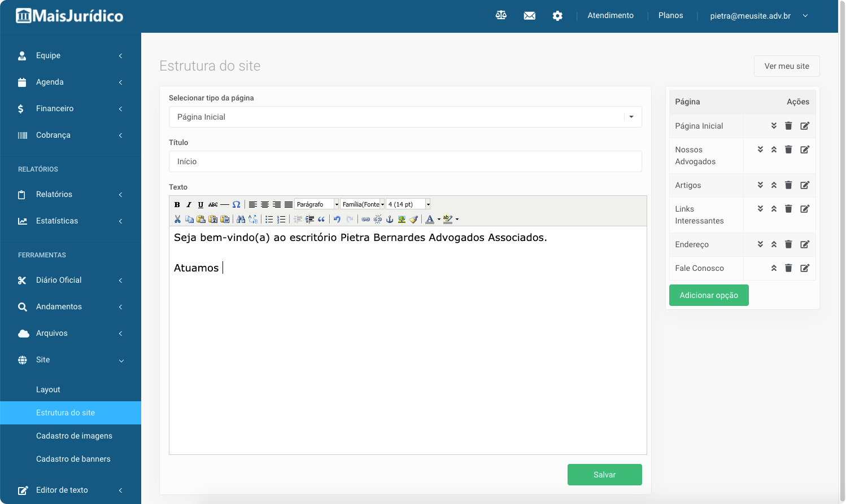
Task: Move Fale Conosco page up
Action: tap(774, 268)
